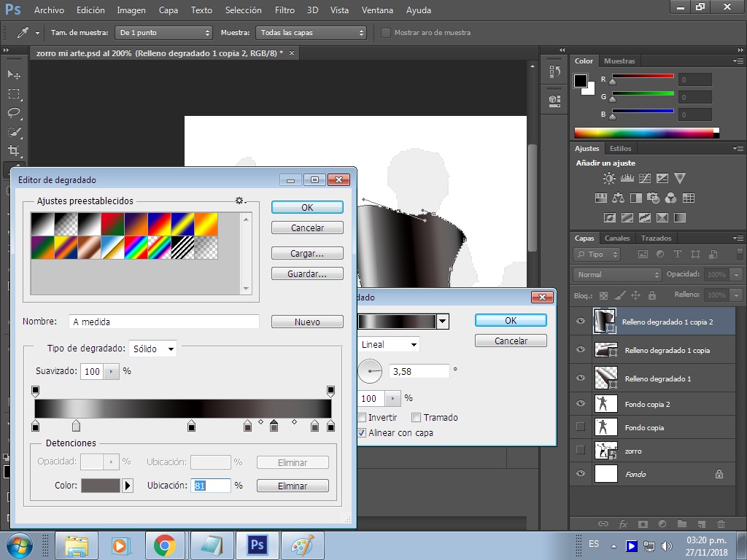Screen dimensions: 747x560
Task: Filter layers by type (T) icon
Action: click(x=677, y=254)
